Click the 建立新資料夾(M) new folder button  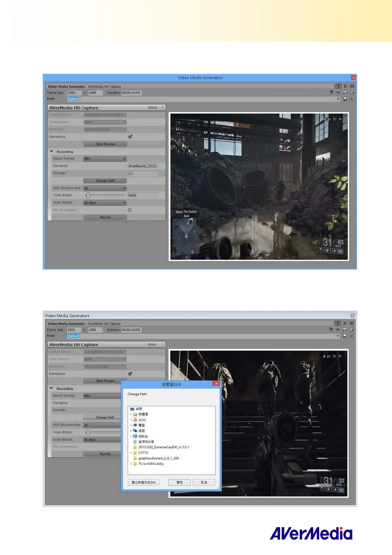pos(144,482)
